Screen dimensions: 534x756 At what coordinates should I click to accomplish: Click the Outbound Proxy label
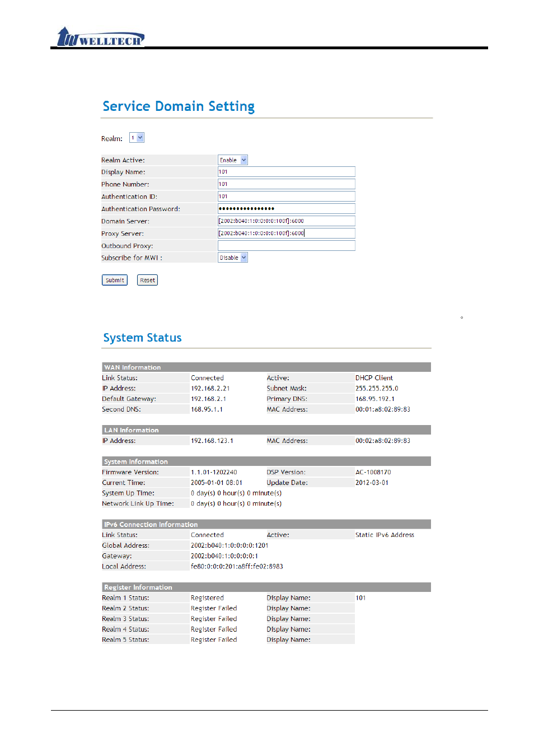127,246
